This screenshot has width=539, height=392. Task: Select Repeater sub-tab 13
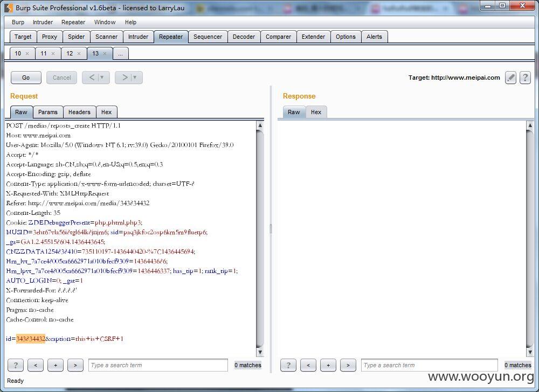point(95,53)
